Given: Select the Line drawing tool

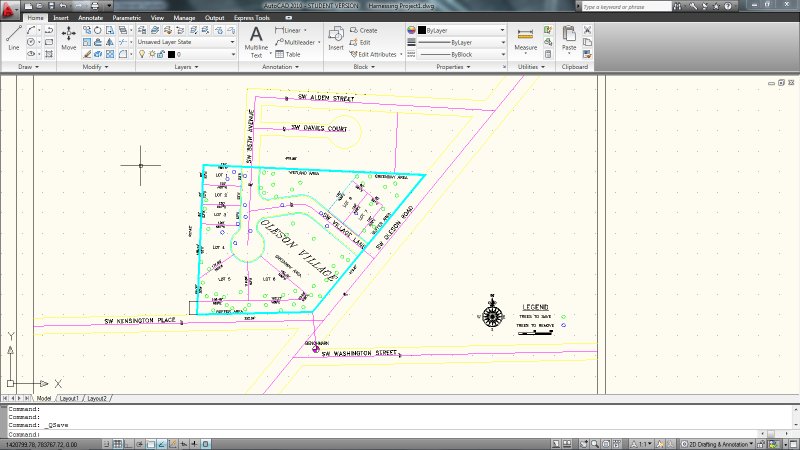Looking at the screenshot, I should [x=13, y=37].
